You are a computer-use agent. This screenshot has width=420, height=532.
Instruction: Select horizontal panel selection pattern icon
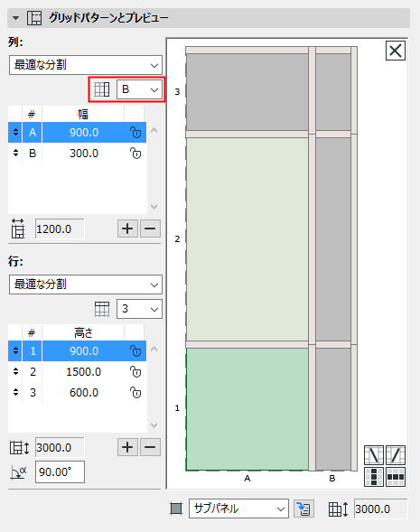(396, 477)
